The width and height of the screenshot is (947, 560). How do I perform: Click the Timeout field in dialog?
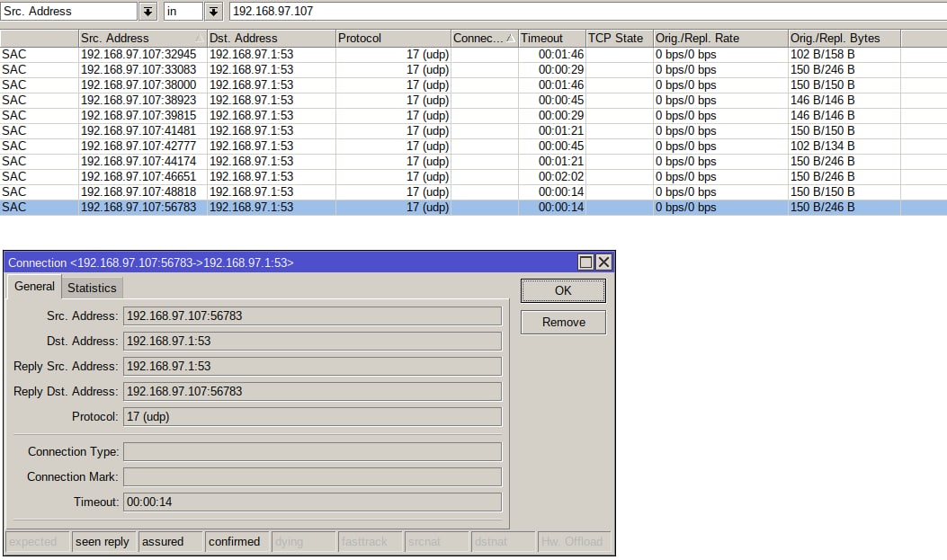click(312, 502)
